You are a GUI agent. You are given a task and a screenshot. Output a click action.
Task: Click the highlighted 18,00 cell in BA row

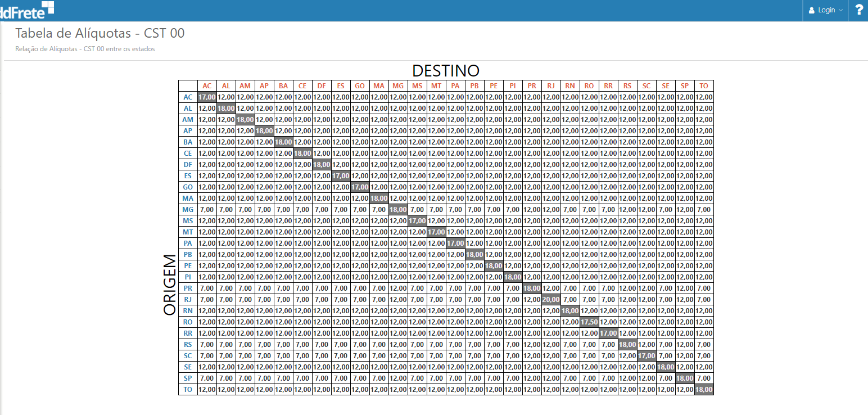coord(283,142)
